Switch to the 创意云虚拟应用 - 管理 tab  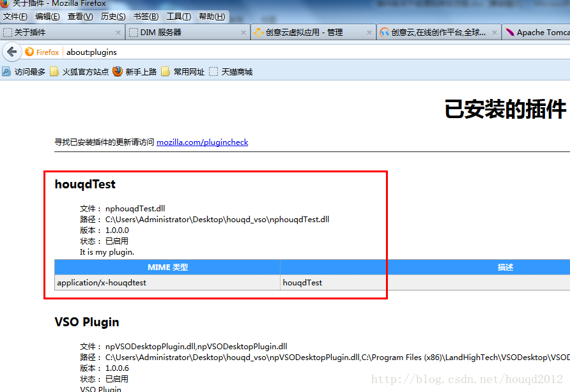[x=313, y=33]
